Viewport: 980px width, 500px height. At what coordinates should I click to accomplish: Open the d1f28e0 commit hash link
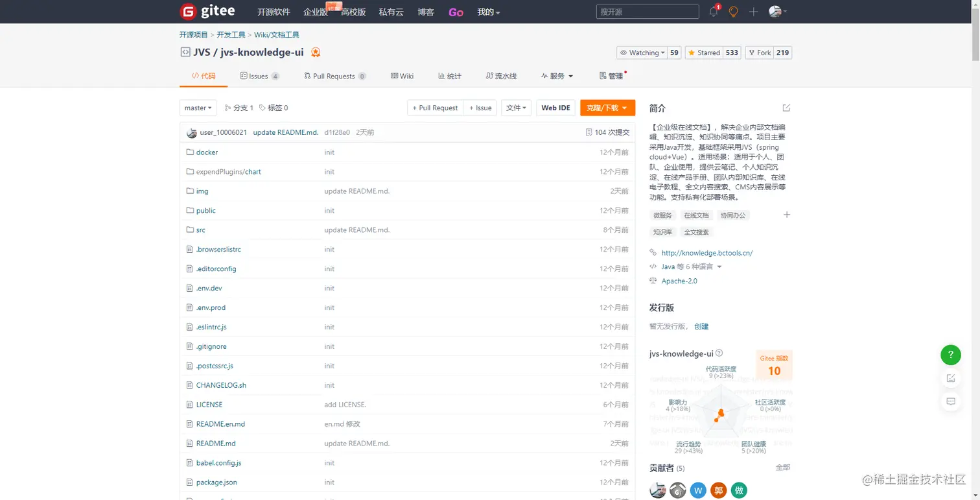(x=337, y=132)
